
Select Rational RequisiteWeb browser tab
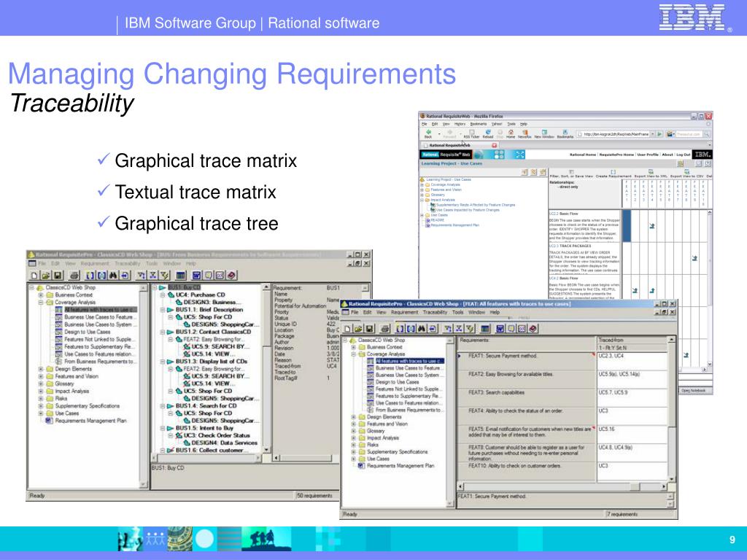click(x=460, y=145)
